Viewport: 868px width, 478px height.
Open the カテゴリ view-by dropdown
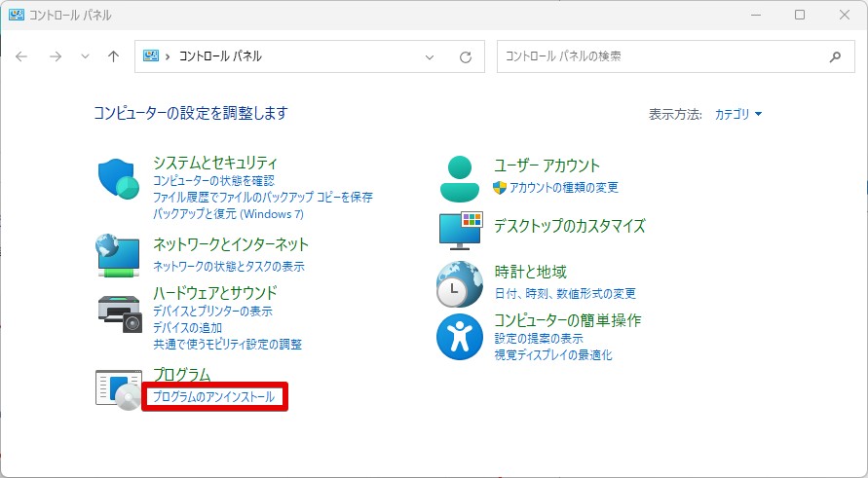click(x=738, y=114)
